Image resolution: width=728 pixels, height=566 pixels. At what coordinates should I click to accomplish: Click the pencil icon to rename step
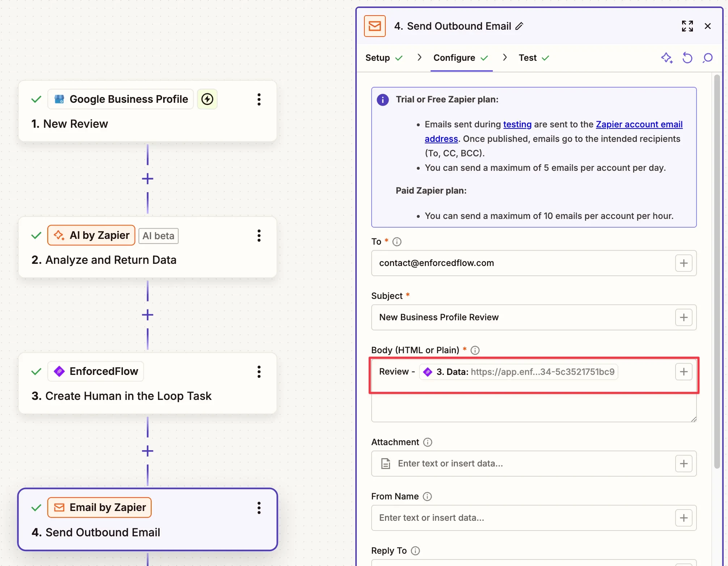520,26
